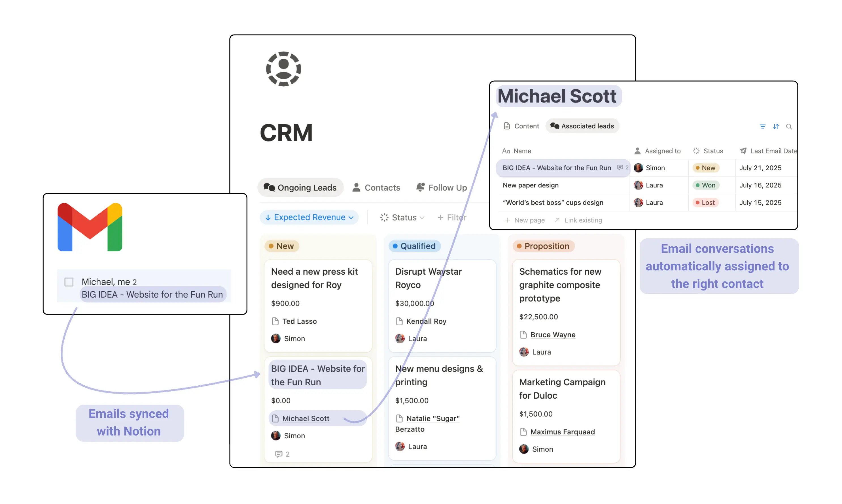842x504 pixels.
Task: Click the CRM page contact icon
Action: pos(283,69)
